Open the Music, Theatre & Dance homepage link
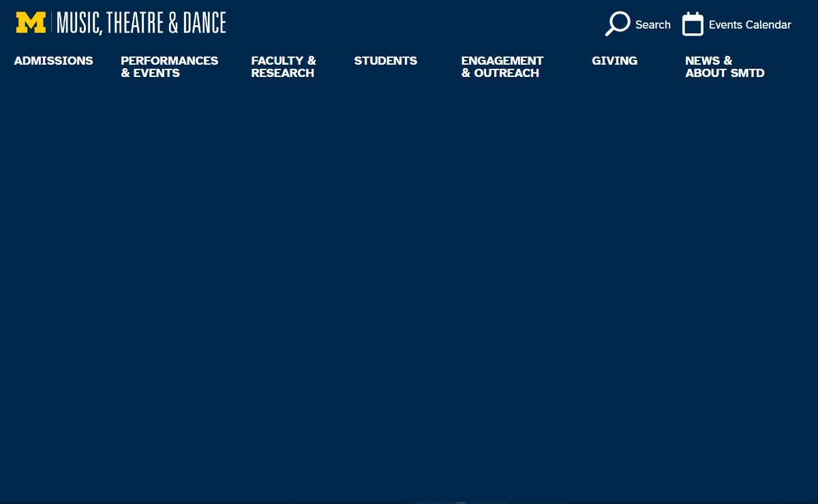This screenshot has width=818, height=504. [x=141, y=23]
